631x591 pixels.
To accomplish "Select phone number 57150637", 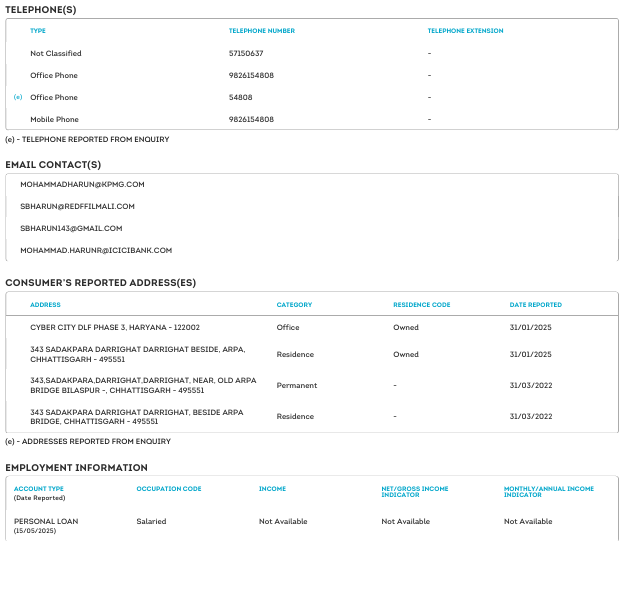I will click(246, 53).
